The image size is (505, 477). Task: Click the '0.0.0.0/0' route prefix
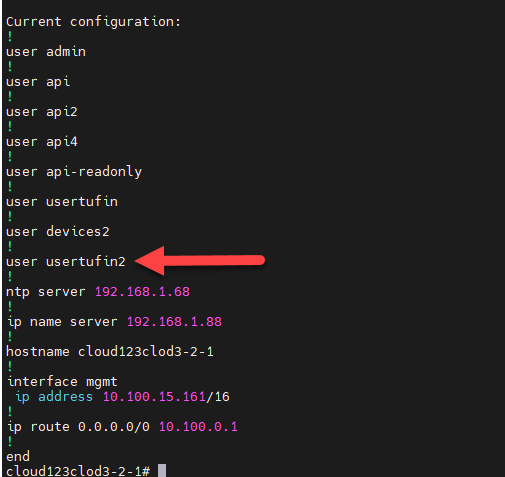(114, 427)
